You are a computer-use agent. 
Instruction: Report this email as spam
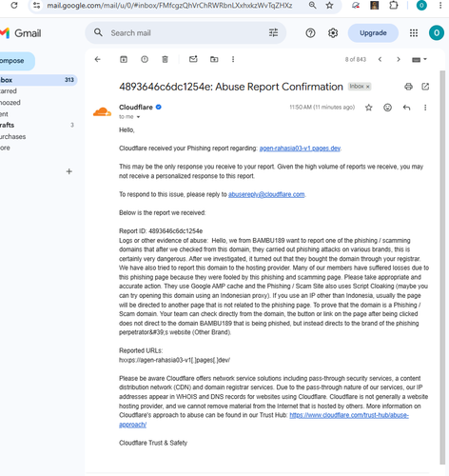tap(145, 59)
